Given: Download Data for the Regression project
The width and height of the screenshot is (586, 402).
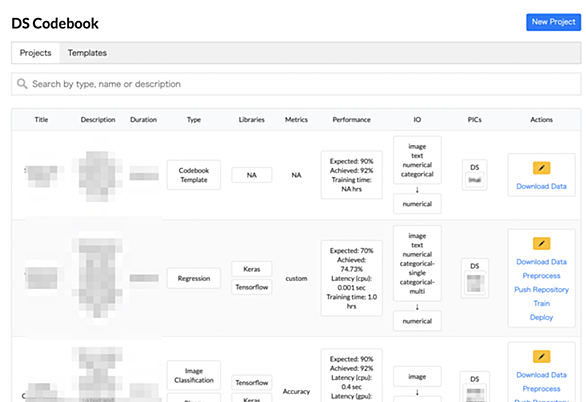Looking at the screenshot, I should pos(541,262).
